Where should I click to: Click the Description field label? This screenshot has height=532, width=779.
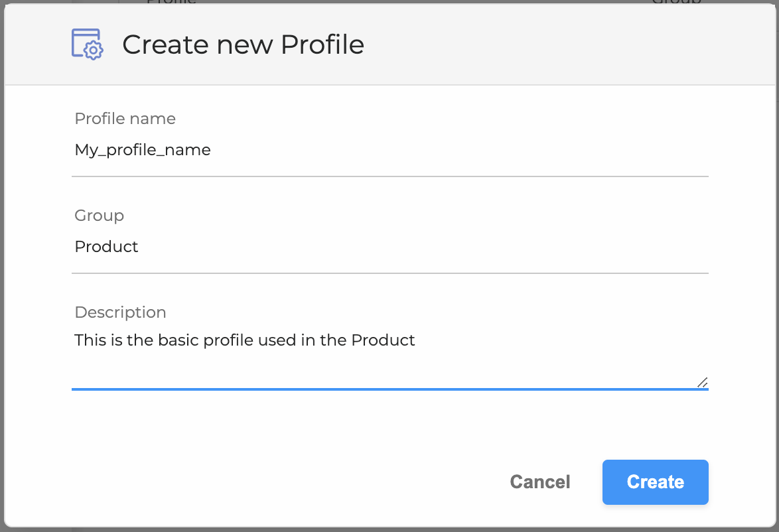(x=120, y=312)
